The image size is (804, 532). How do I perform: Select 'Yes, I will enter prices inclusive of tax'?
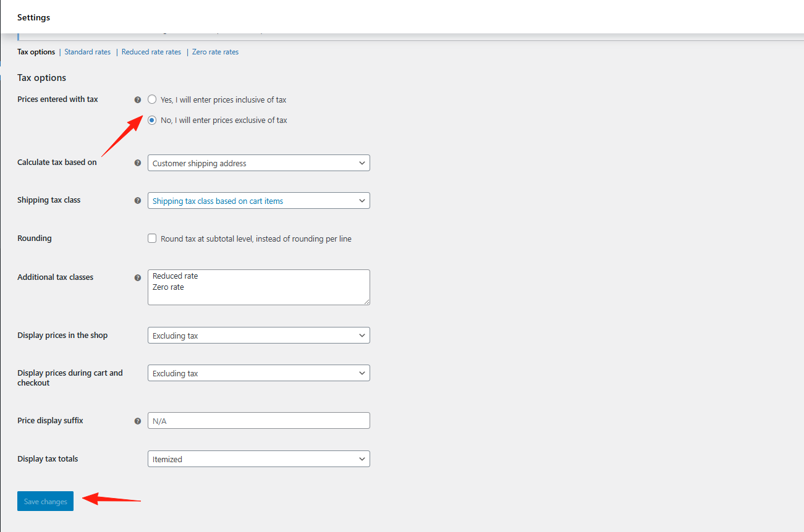click(152, 99)
